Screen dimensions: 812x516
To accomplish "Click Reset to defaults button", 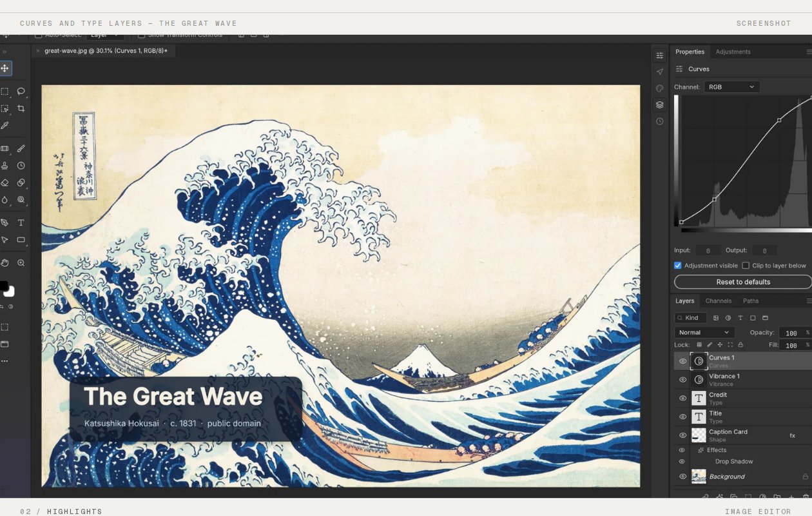I will point(743,282).
